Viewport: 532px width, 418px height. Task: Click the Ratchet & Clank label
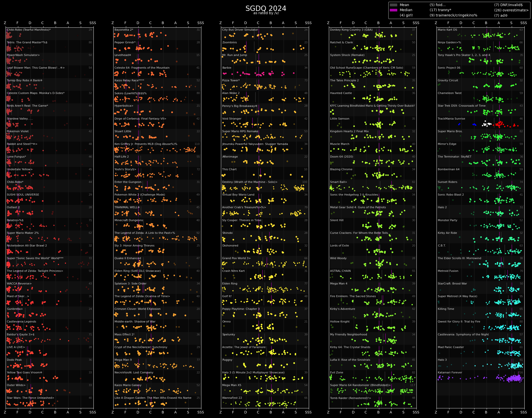(341, 42)
